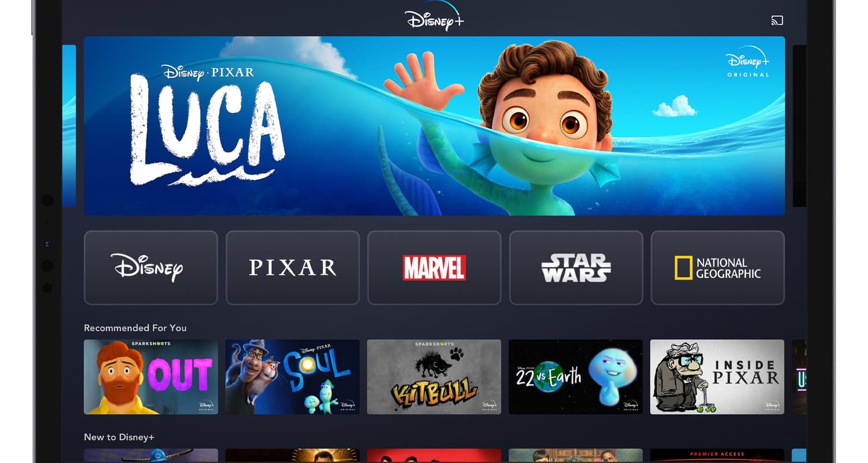Select the Luca featured banner

(x=435, y=126)
